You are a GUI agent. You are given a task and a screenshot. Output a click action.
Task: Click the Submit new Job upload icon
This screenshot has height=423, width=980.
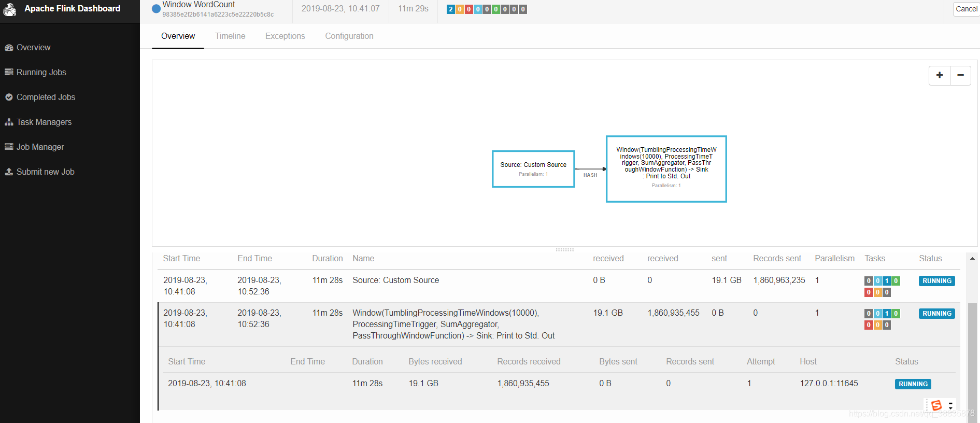[9, 172]
